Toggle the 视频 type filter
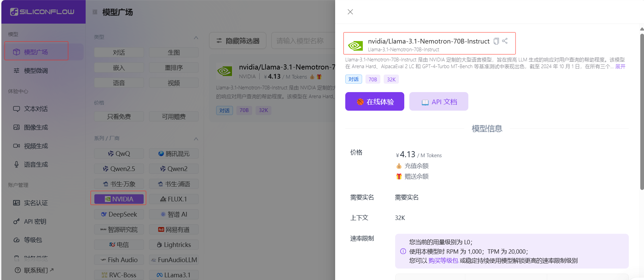The width and height of the screenshot is (644, 280). pyautogui.click(x=174, y=83)
